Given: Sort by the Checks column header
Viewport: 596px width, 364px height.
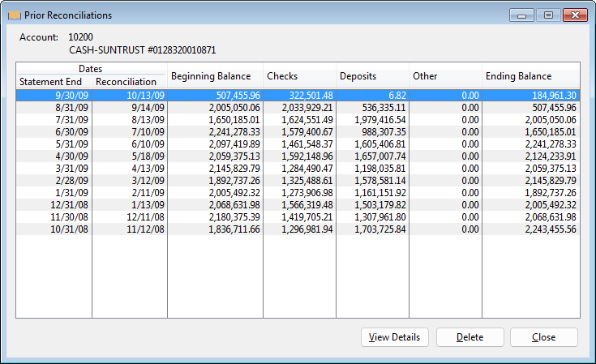Looking at the screenshot, I should click(299, 76).
